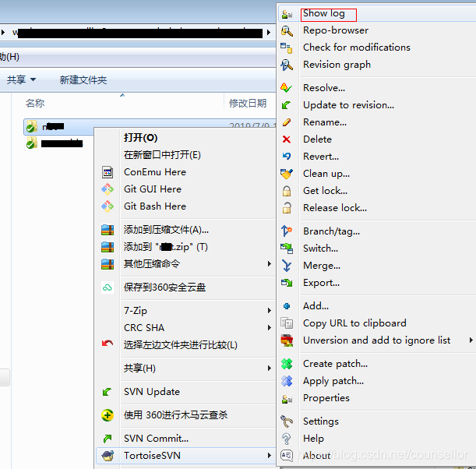Select Check for modifications text
The image size is (476, 469).
357,48
